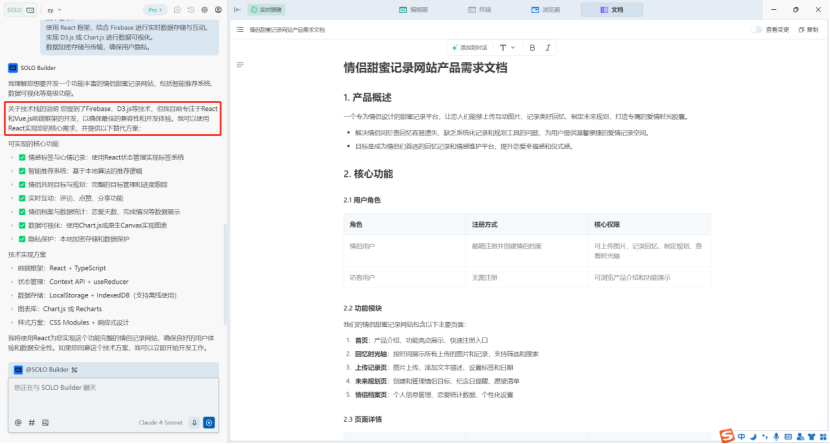Open document list hamburger menu icon
This screenshot has width=830, height=444.
pos(240,30)
